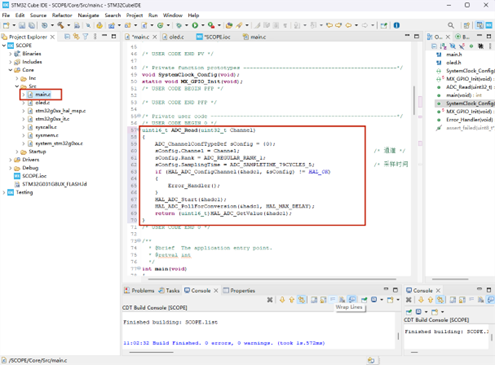Click the external tools run icon
This screenshot has height=365, width=495.
tap(211, 25)
